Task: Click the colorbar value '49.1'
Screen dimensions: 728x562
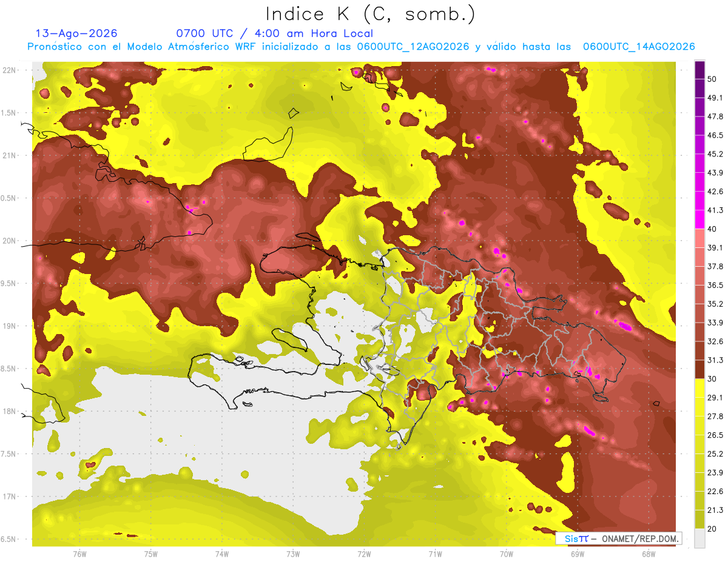Action: click(x=715, y=98)
